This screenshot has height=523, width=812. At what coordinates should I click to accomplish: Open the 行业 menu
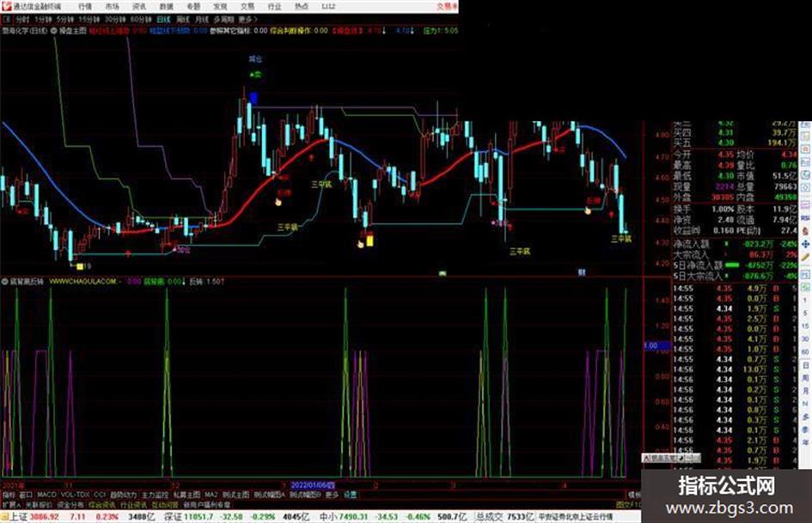(x=274, y=7)
